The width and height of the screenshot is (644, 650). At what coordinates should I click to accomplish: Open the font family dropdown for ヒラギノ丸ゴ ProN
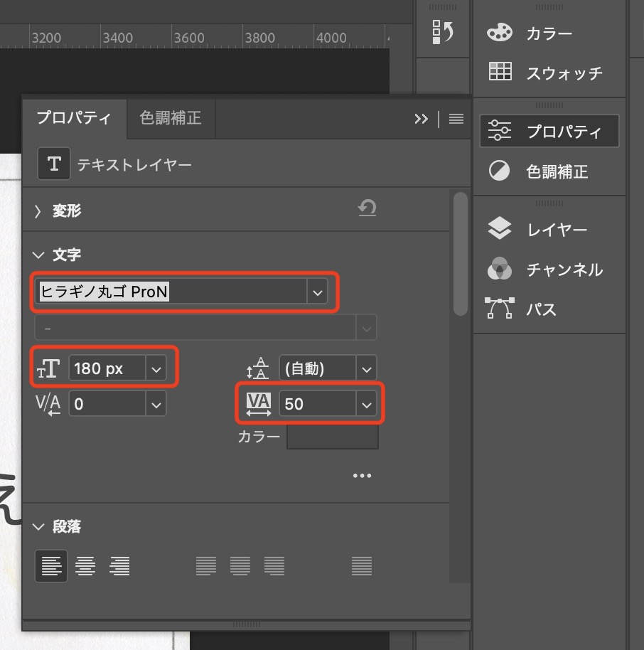tap(316, 292)
